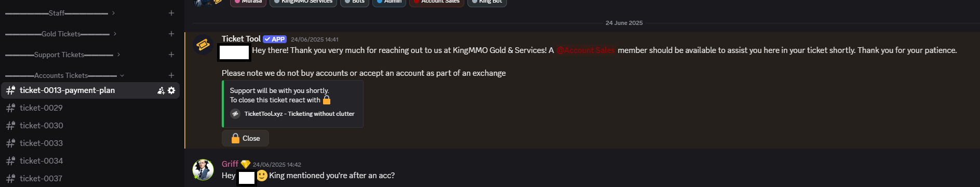Click Griff's username in chat

(230, 164)
